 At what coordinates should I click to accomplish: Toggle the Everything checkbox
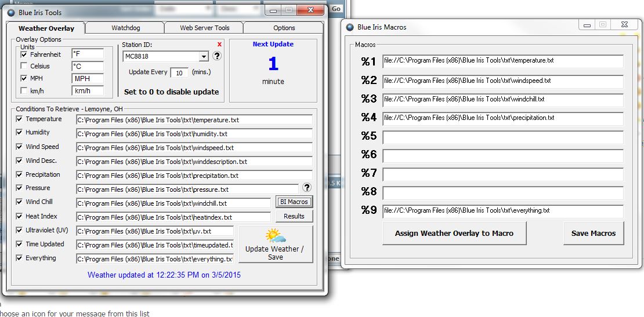click(19, 258)
